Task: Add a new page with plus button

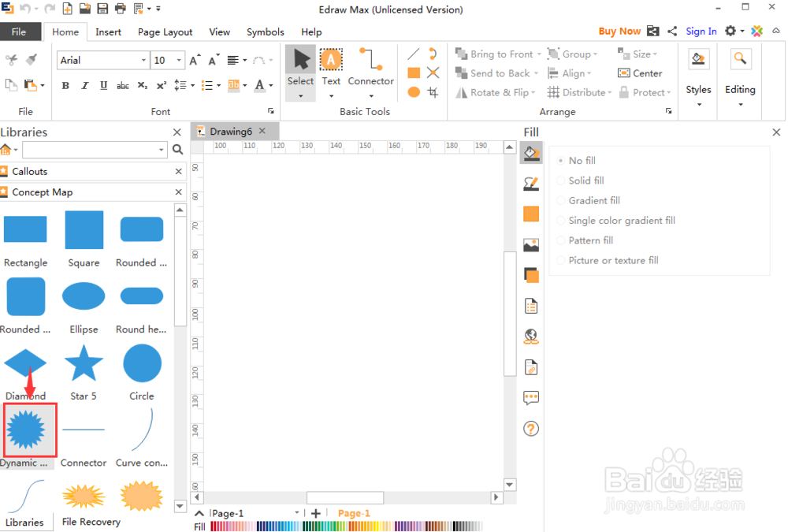Action: pyautogui.click(x=316, y=513)
